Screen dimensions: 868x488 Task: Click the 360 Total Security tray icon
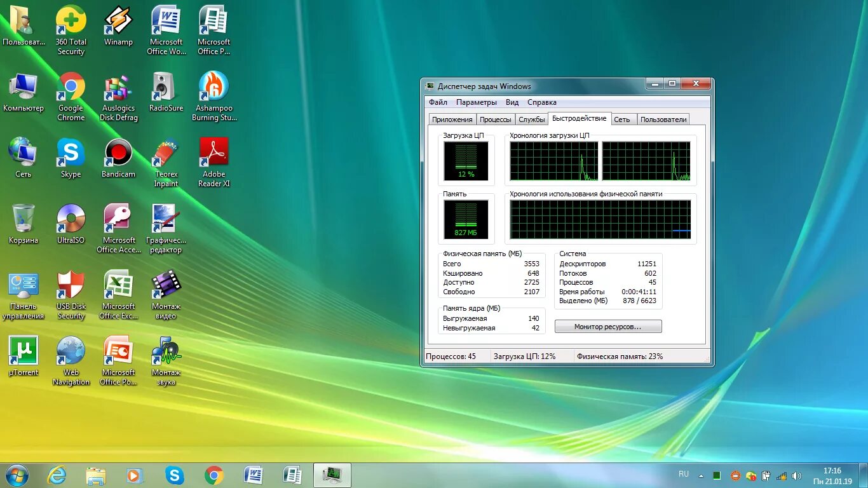tap(751, 475)
